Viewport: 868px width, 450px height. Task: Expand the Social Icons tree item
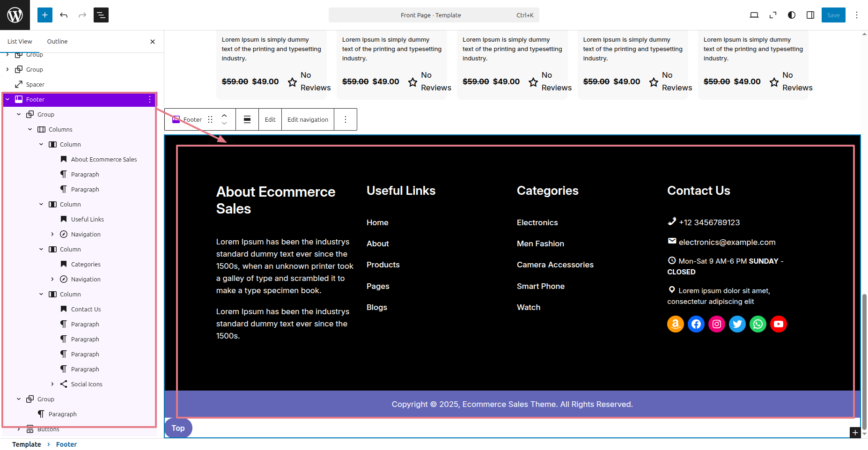coord(52,384)
